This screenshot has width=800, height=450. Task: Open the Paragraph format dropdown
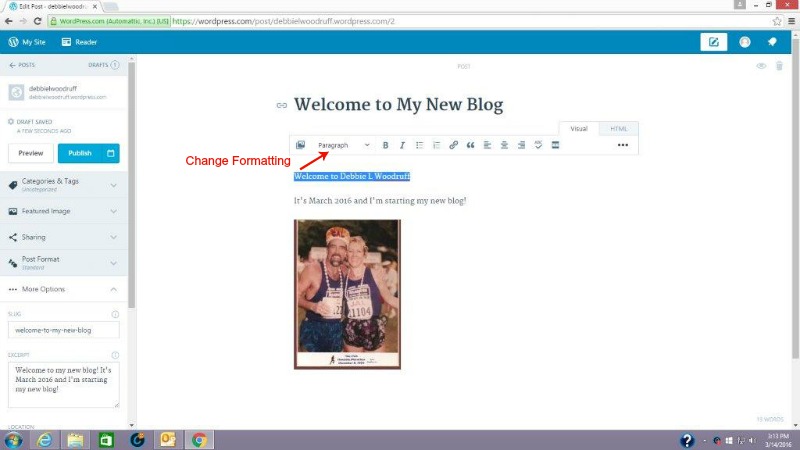pos(343,145)
